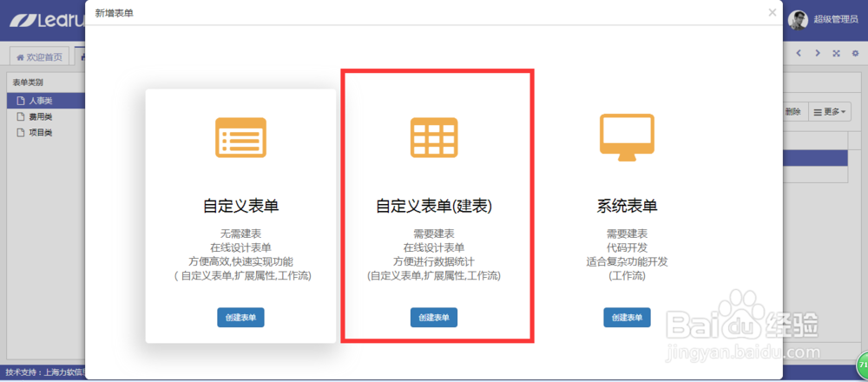Click the document icon beside 项目类

[x=21, y=133]
